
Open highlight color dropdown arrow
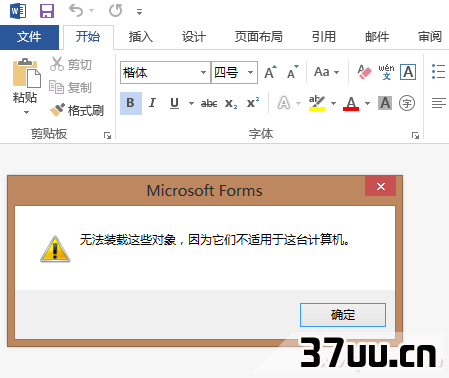click(333, 103)
